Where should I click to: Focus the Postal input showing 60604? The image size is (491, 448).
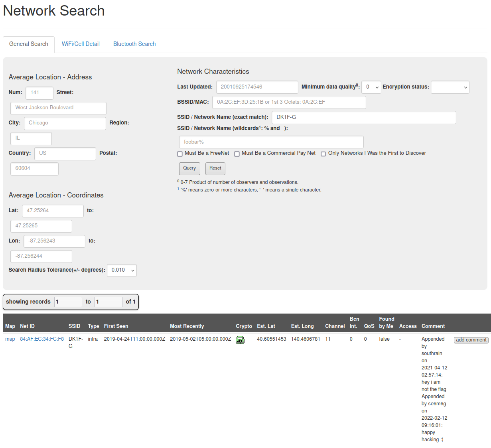point(34,169)
